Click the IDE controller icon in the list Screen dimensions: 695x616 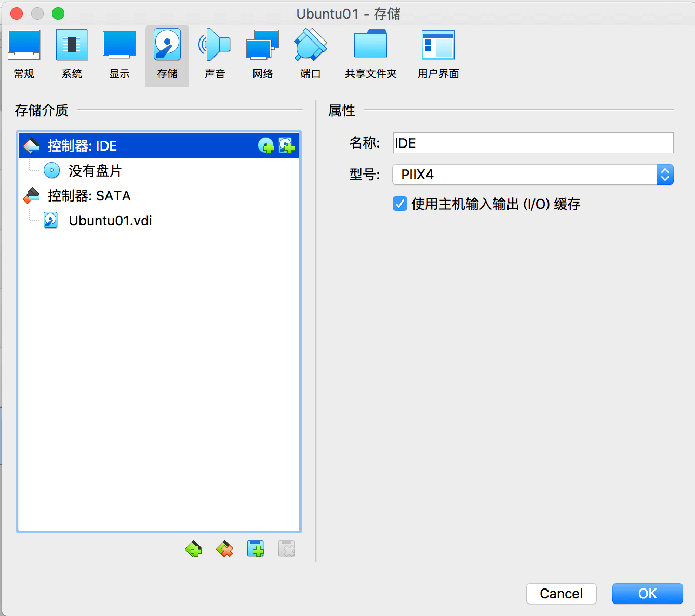click(x=32, y=145)
